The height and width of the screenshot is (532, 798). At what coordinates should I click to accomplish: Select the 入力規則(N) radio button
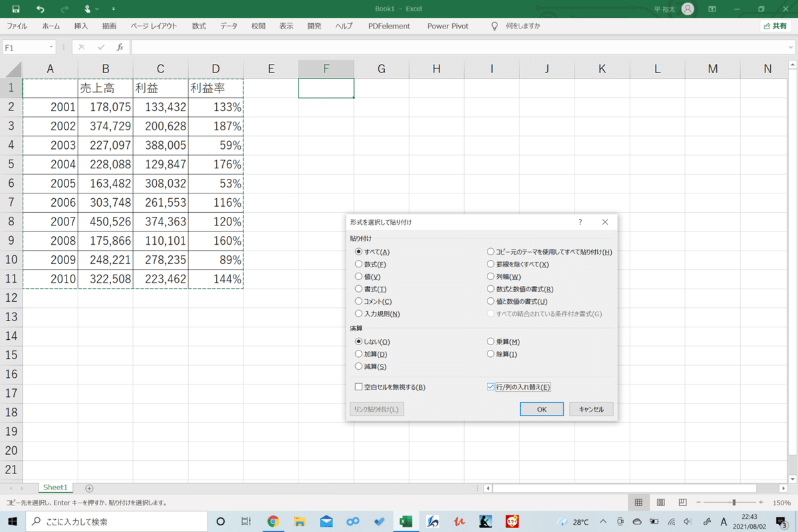359,313
